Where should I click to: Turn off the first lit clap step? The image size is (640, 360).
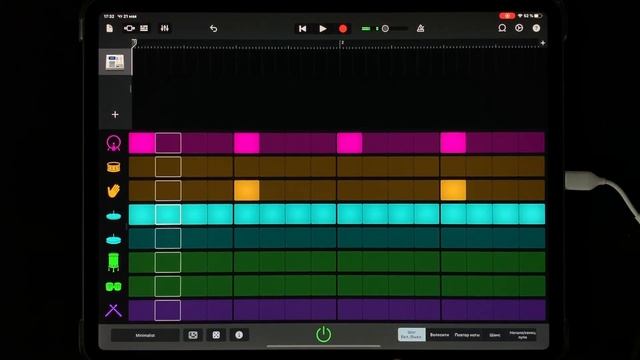point(247,191)
